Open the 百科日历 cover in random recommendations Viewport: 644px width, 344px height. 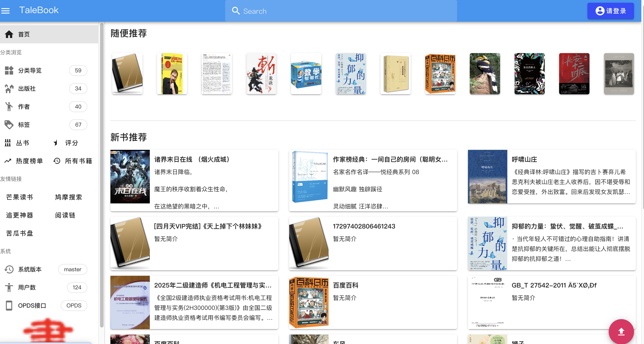coord(440,74)
